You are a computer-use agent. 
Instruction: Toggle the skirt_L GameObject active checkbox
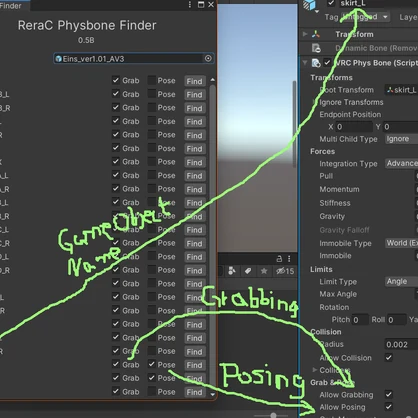[331, 3]
